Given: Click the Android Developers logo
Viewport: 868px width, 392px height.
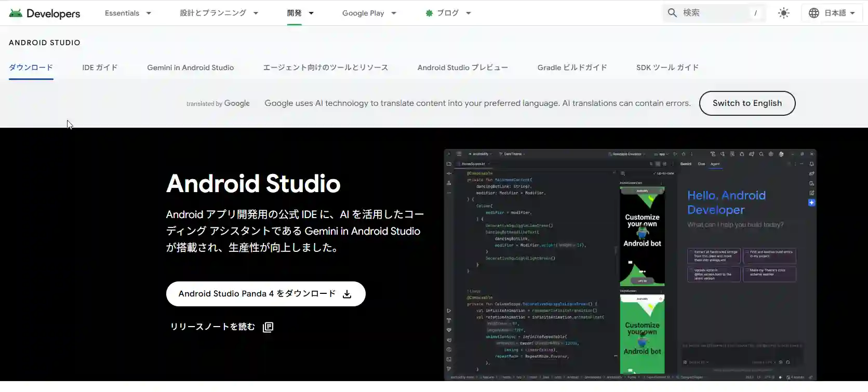Looking at the screenshot, I should pos(45,13).
